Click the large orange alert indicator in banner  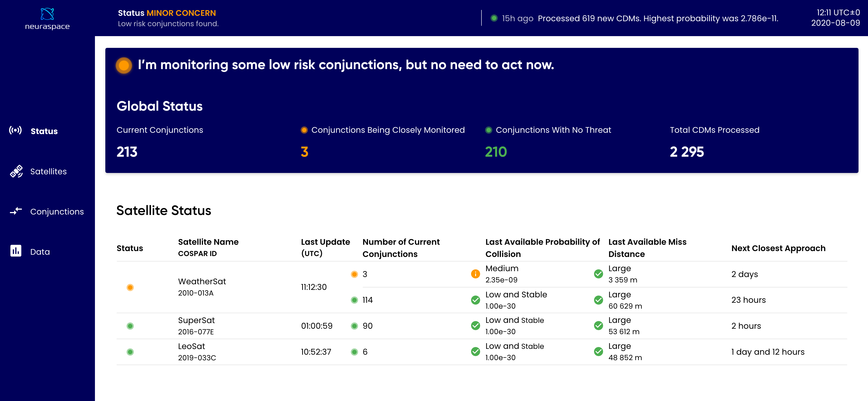pyautogui.click(x=124, y=65)
